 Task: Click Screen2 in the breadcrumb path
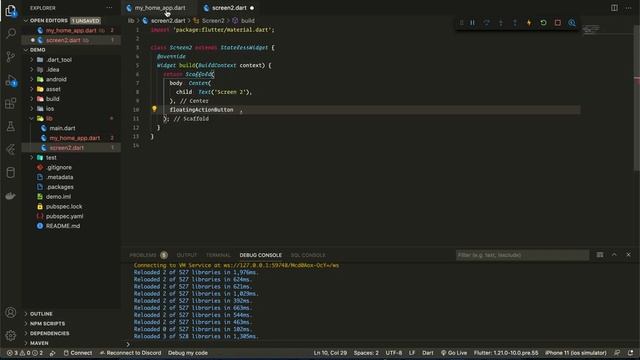tap(213, 20)
